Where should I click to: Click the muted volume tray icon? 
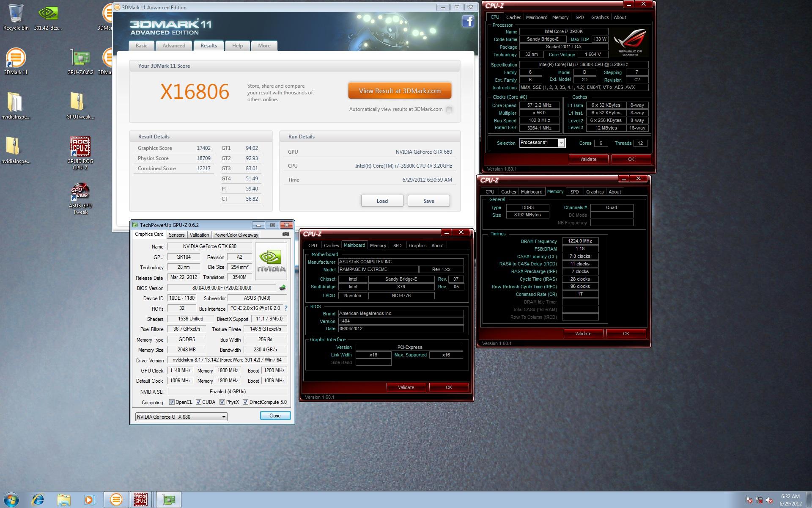pos(769,500)
